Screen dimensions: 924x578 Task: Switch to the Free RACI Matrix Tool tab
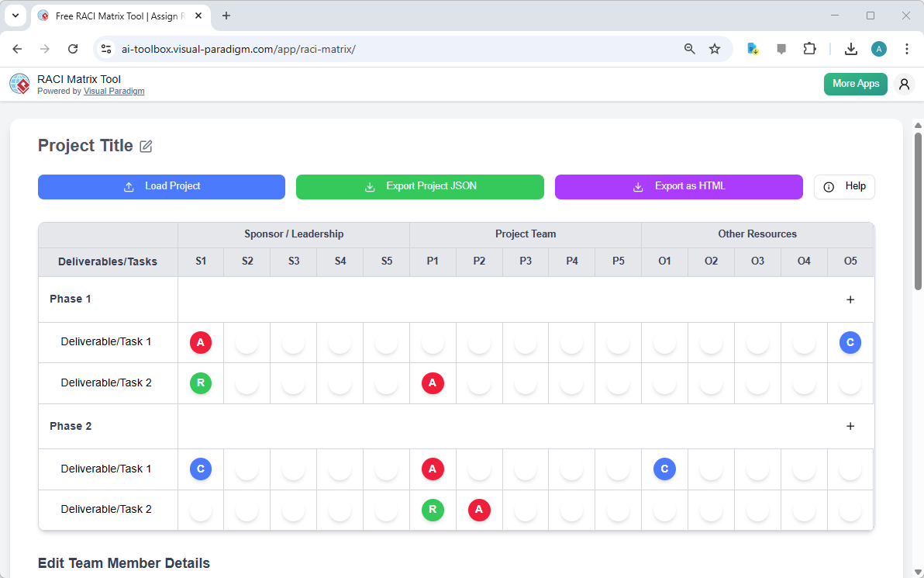click(x=109, y=16)
